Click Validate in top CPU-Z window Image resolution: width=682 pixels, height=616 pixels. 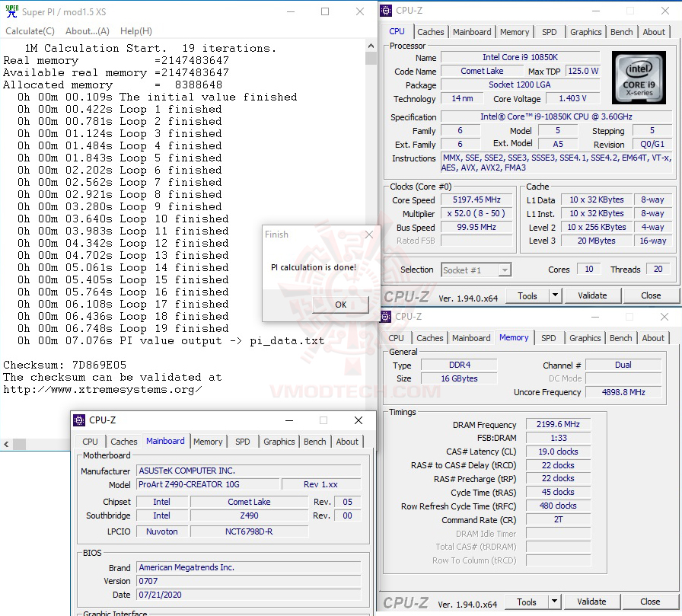(x=592, y=296)
